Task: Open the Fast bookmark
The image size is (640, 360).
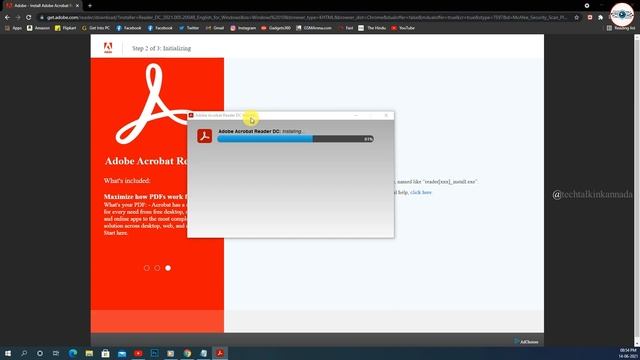Action: pos(346,28)
